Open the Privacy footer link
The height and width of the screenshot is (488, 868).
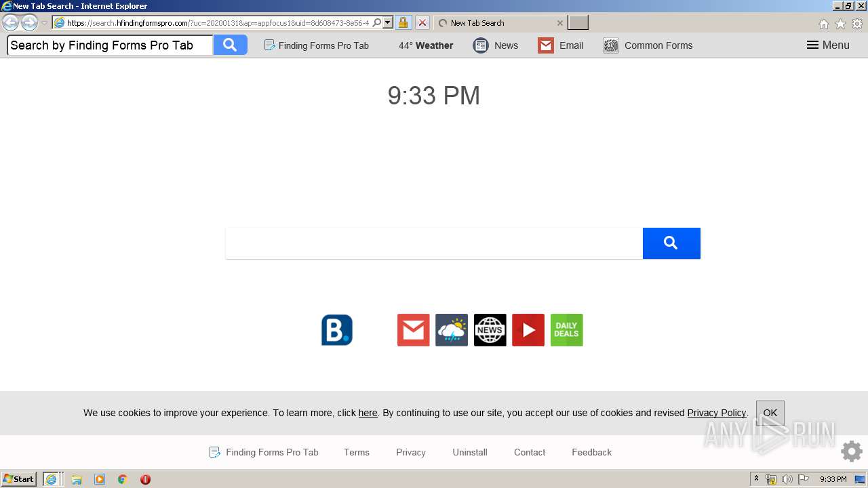click(x=411, y=452)
